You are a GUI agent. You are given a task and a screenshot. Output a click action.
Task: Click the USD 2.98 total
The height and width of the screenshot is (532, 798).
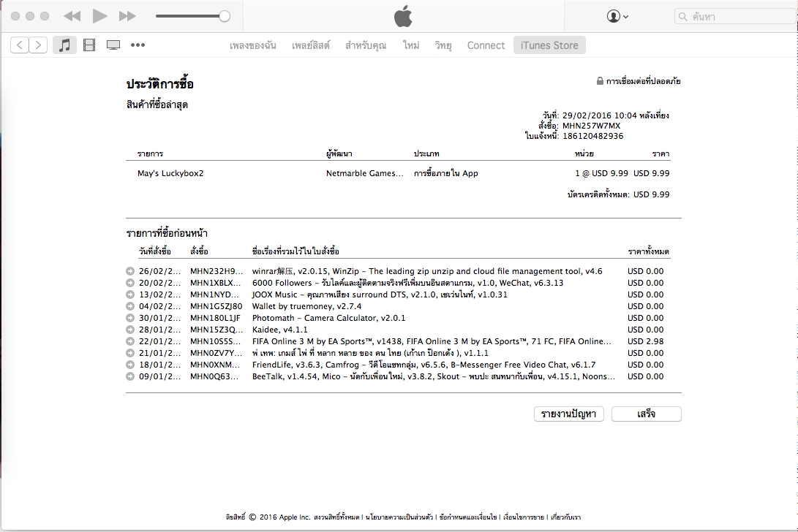click(x=645, y=341)
